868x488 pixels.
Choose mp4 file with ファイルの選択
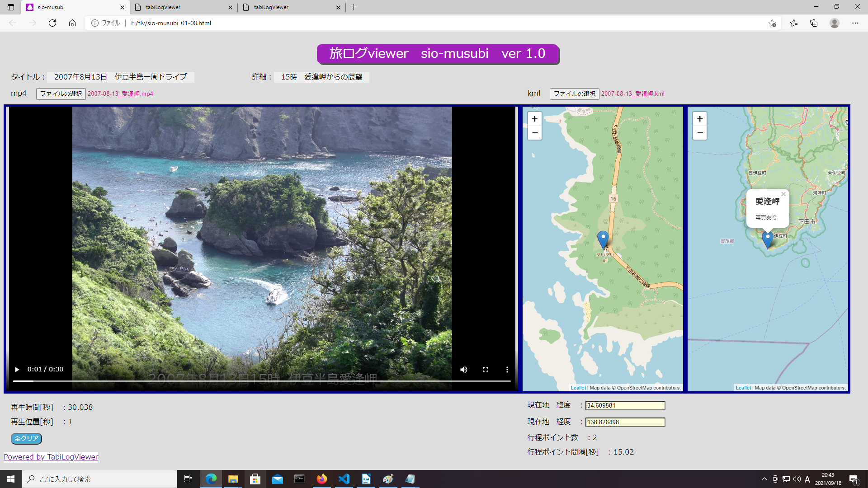(61, 94)
